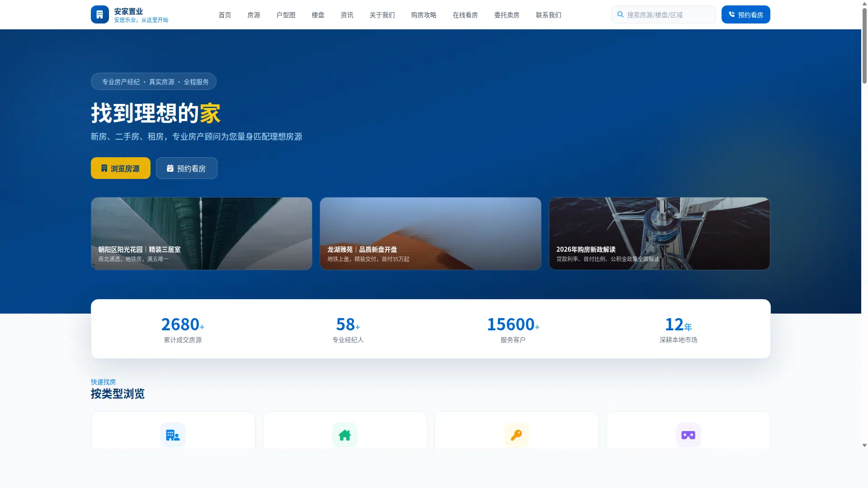The height and width of the screenshot is (488, 868).
Task: Click the 预约看房 button in hero section
Action: (x=186, y=168)
